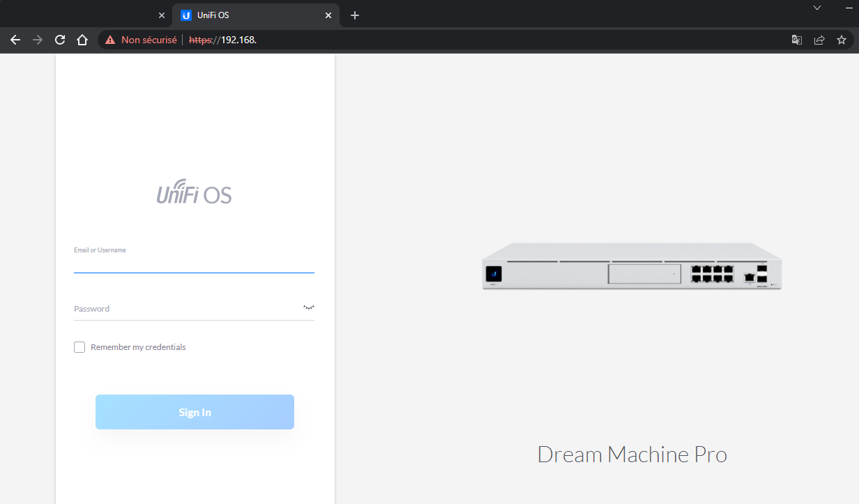Bookmark the page with the star icon
859x504 pixels.
841,40
